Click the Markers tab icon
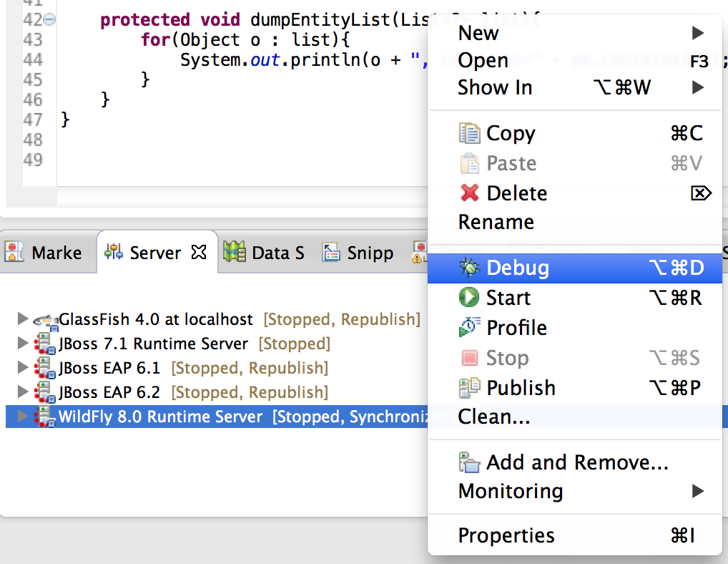Viewport: 728px width, 564px height. click(x=14, y=252)
